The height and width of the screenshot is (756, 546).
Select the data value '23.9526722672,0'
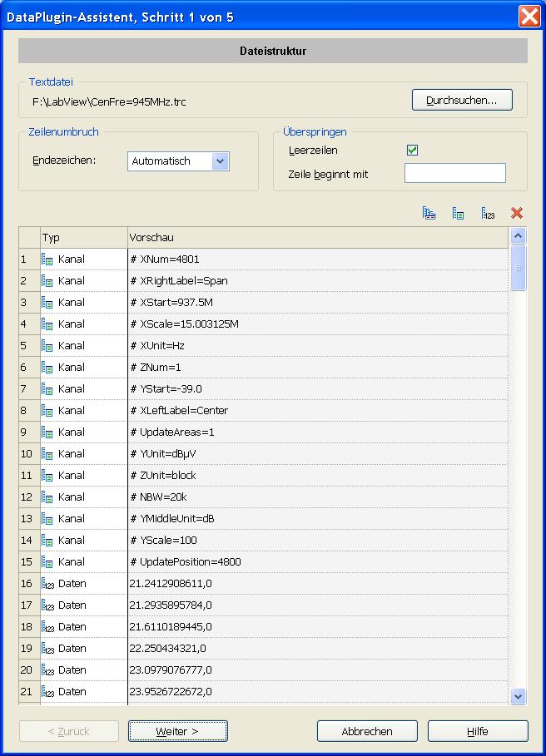click(x=171, y=692)
